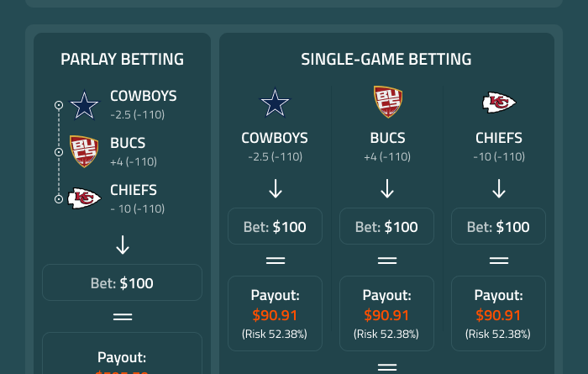Click the Bet: $100 box under Cowboys single-game

tap(275, 227)
